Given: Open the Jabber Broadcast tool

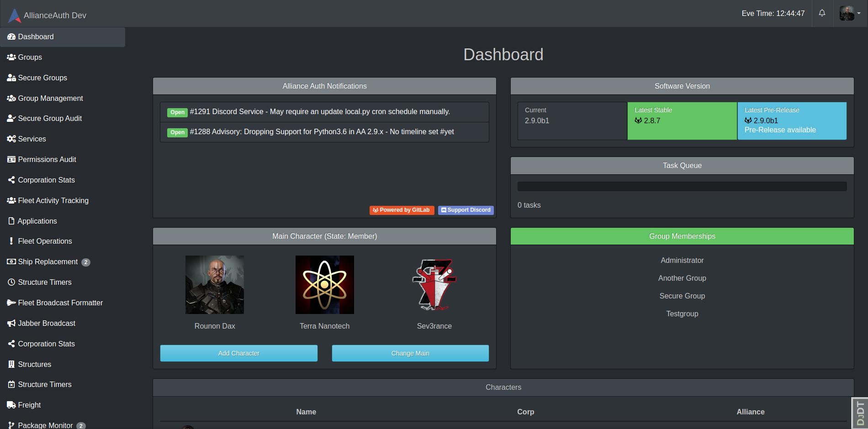Looking at the screenshot, I should pyautogui.click(x=46, y=323).
